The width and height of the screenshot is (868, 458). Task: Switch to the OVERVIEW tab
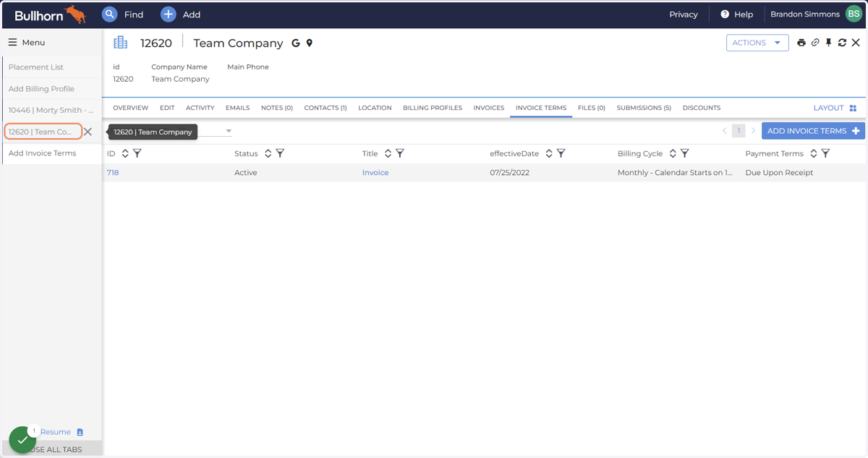(x=131, y=108)
